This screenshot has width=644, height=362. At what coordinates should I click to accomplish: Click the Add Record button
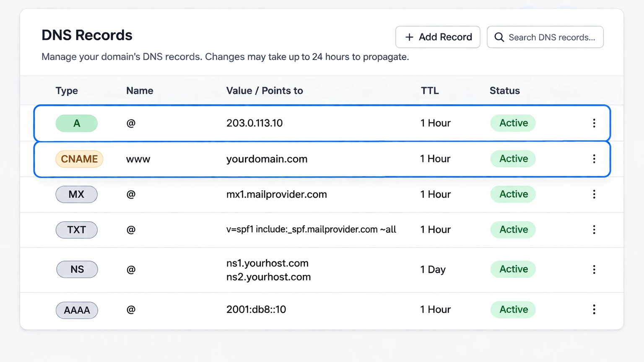(x=438, y=37)
